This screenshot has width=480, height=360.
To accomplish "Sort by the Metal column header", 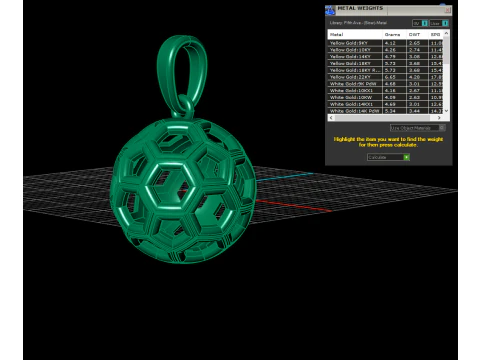I will coord(355,34).
